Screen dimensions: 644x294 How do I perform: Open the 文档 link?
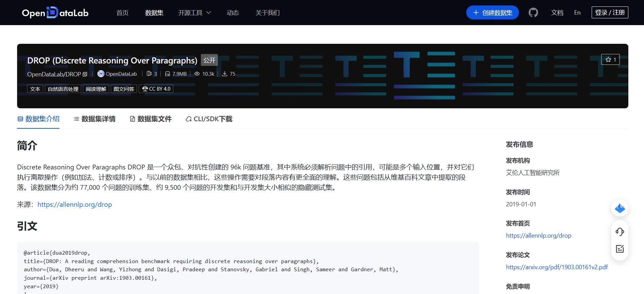(557, 13)
